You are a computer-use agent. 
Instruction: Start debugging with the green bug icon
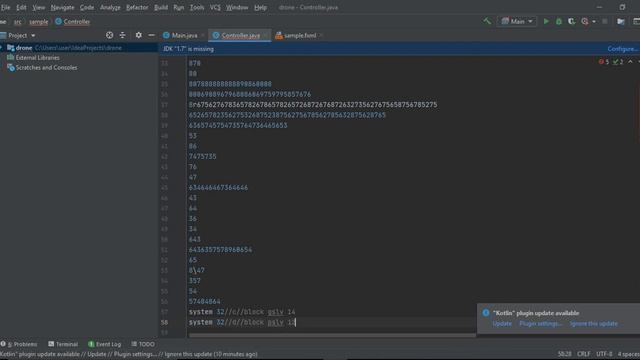click(x=559, y=21)
